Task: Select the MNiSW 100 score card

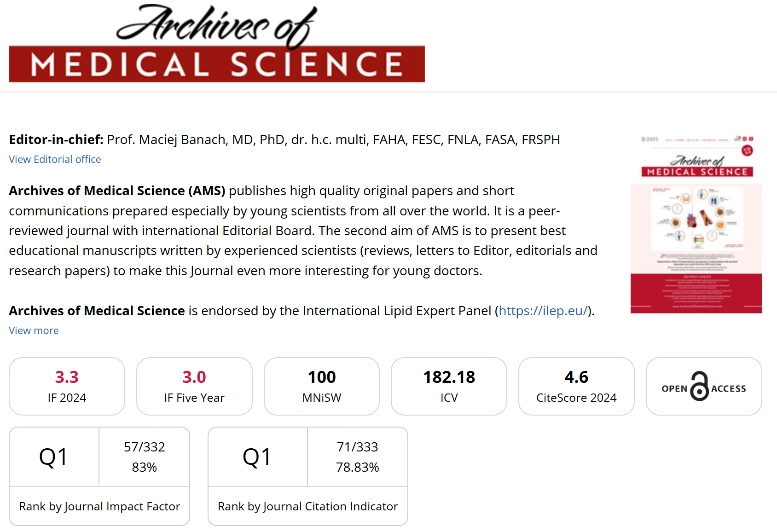Action: (x=322, y=386)
